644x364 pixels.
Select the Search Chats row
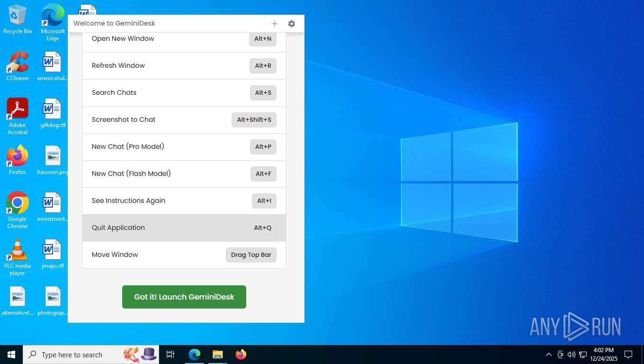click(x=184, y=93)
